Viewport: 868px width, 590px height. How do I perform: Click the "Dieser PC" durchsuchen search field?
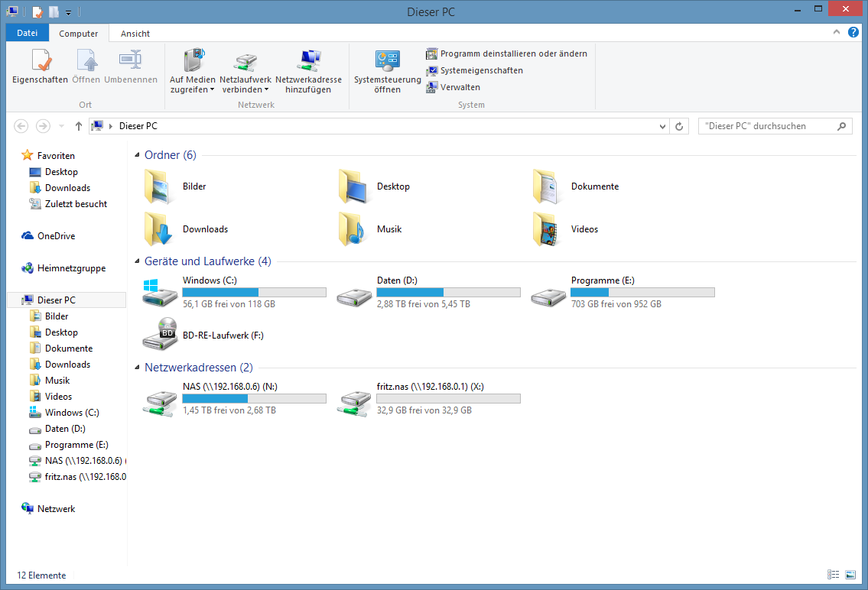point(767,126)
